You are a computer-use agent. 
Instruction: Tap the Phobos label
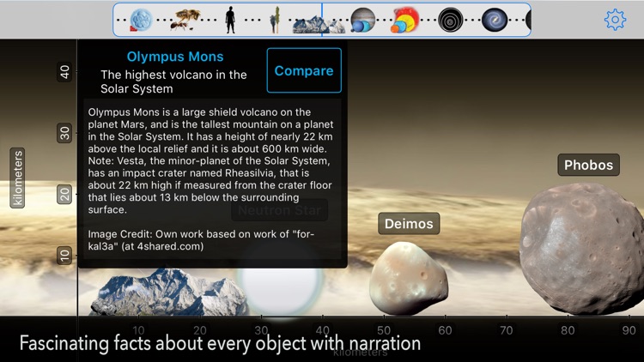coord(588,165)
